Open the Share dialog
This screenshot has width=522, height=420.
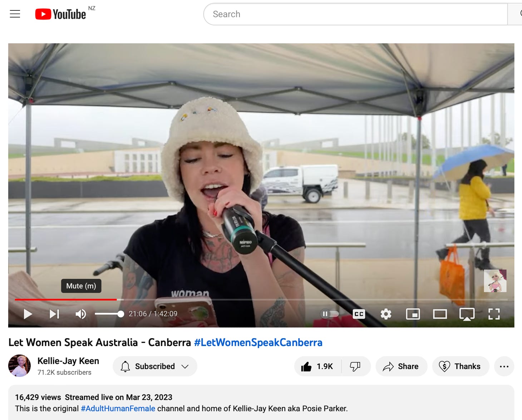pos(401,366)
